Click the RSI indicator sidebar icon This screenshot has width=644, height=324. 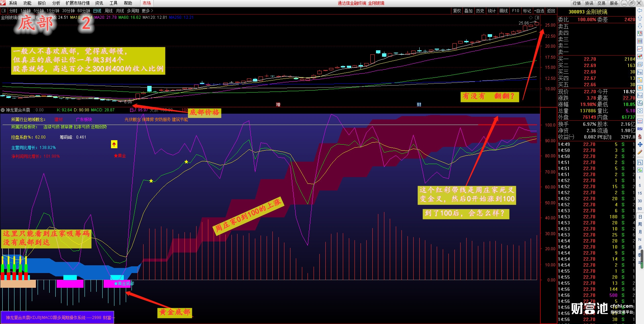(640, 129)
